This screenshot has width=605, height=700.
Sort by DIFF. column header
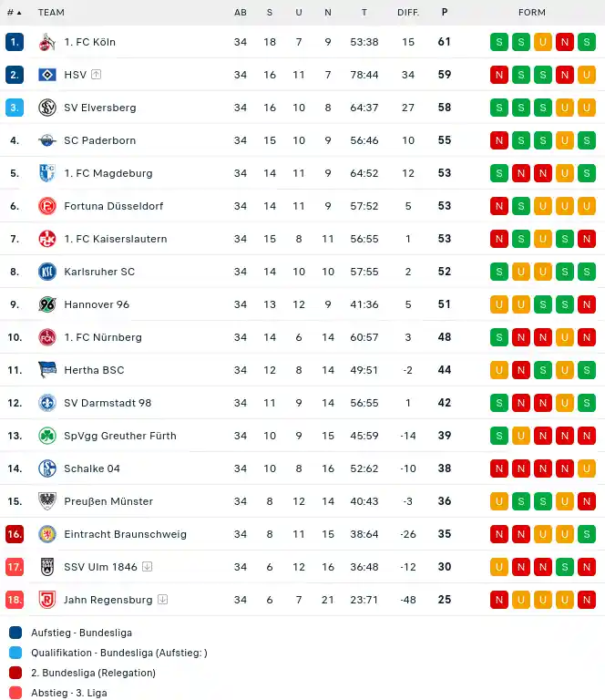click(x=408, y=13)
